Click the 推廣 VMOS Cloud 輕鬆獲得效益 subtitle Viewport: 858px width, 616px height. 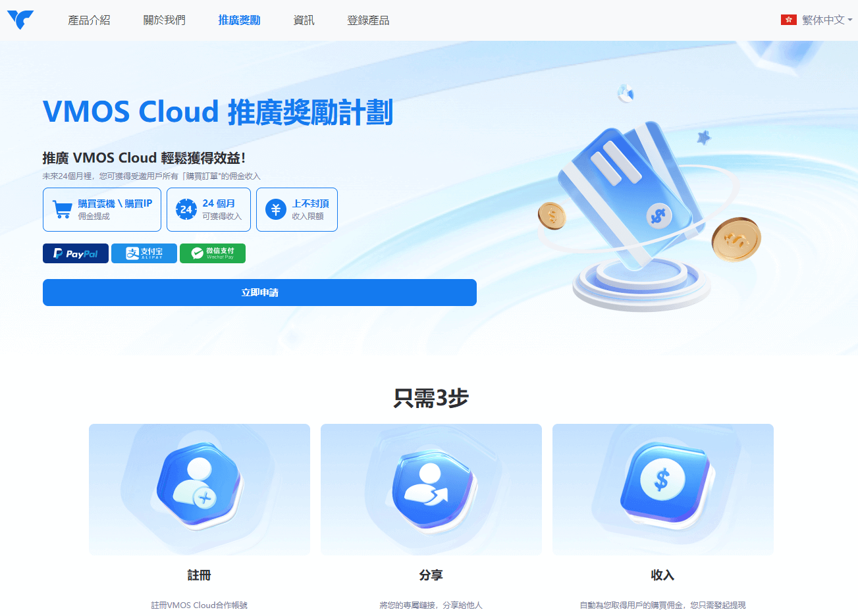pyautogui.click(x=144, y=158)
